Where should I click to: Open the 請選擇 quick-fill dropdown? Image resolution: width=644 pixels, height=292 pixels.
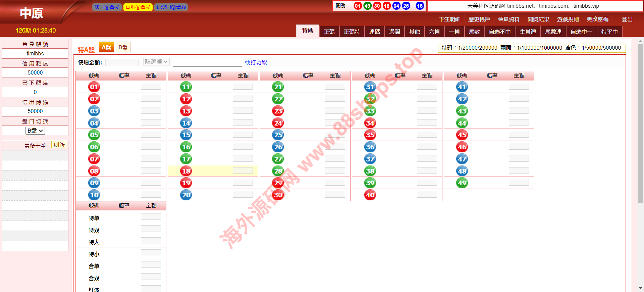coord(156,62)
